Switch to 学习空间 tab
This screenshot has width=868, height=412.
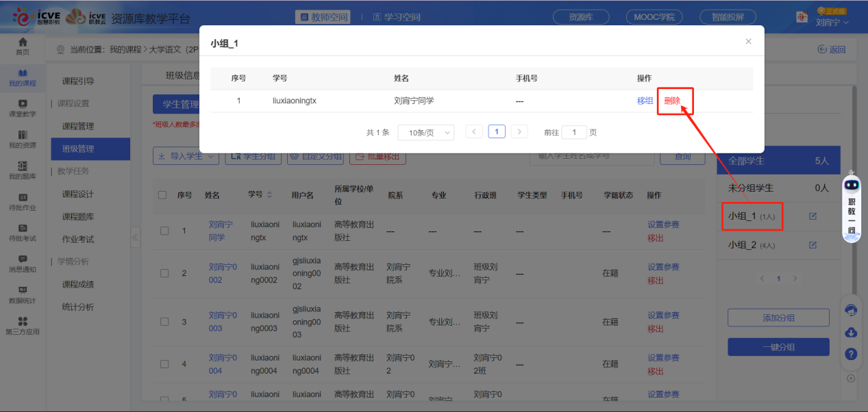point(397,17)
